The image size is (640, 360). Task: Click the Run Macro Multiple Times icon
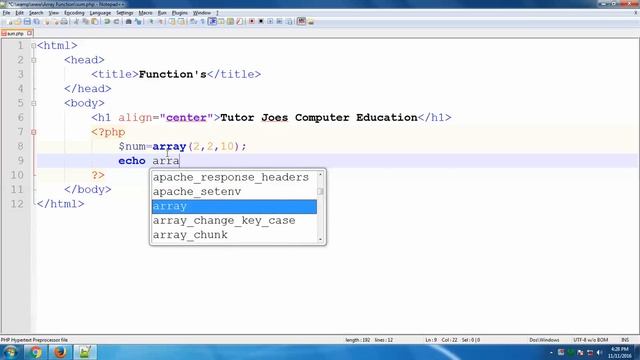[x=280, y=21]
